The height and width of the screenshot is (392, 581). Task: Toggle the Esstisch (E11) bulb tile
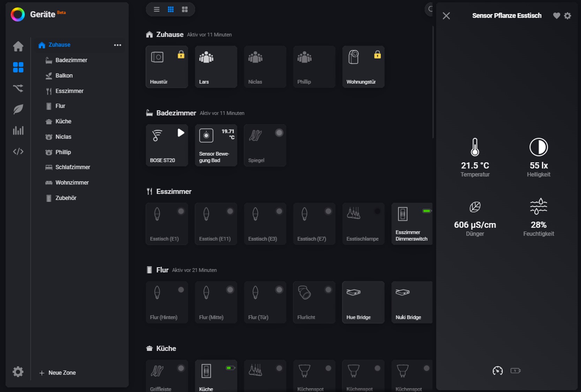216,224
